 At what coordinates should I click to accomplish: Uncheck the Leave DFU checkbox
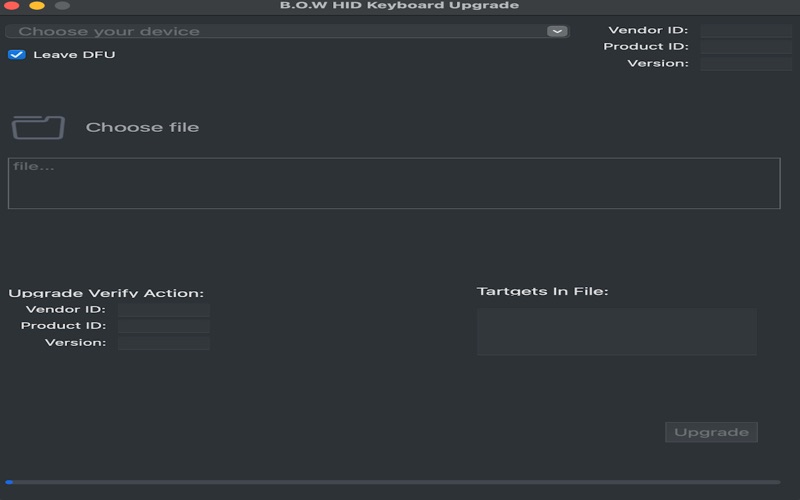[x=17, y=55]
